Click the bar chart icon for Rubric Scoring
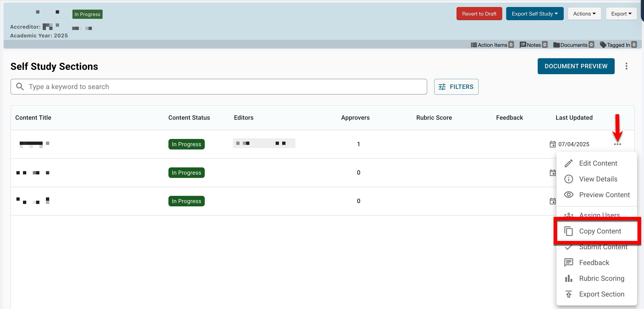The image size is (644, 309). coord(569,278)
